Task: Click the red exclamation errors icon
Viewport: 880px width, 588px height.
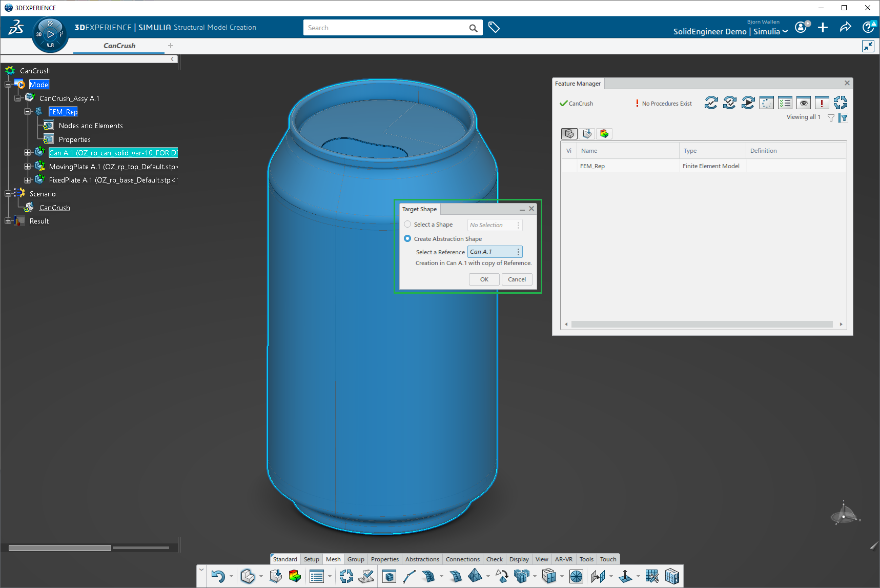Action: [x=822, y=103]
